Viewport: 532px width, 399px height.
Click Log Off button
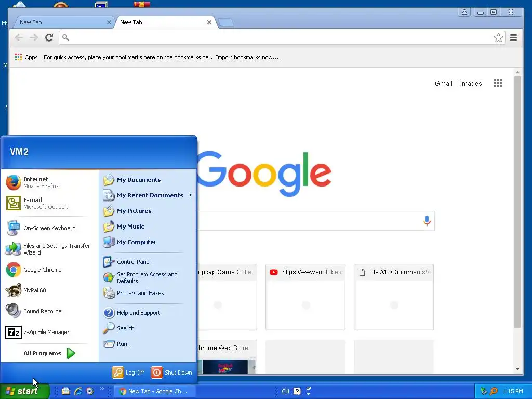coord(128,373)
